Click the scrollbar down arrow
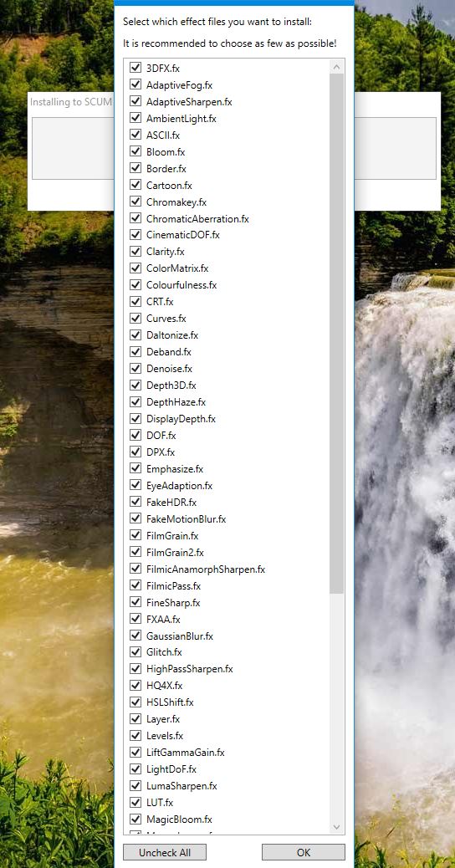The width and height of the screenshot is (455, 868). pos(336,827)
